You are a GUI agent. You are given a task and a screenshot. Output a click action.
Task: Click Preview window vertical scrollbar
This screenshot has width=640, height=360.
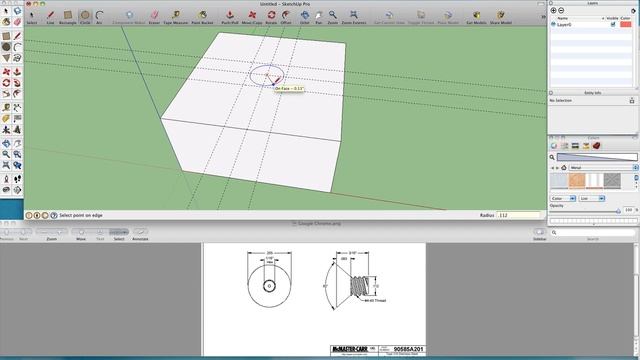click(637, 299)
